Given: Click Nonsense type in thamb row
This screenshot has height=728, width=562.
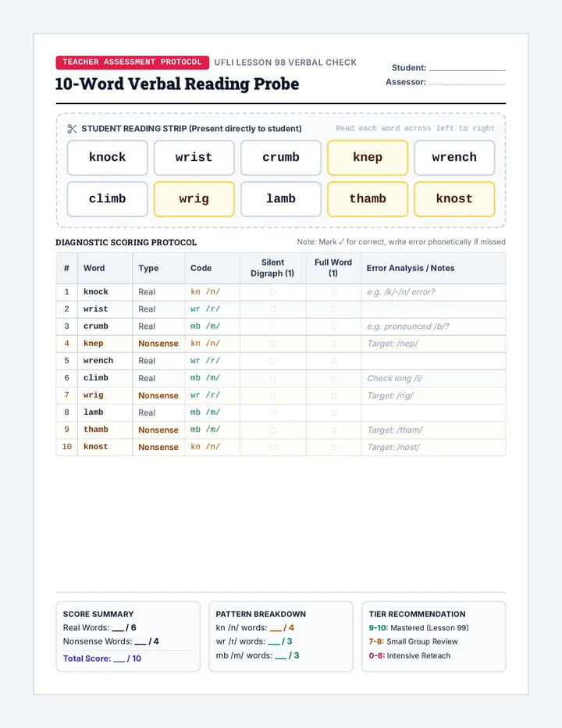Looking at the screenshot, I should click(158, 430).
